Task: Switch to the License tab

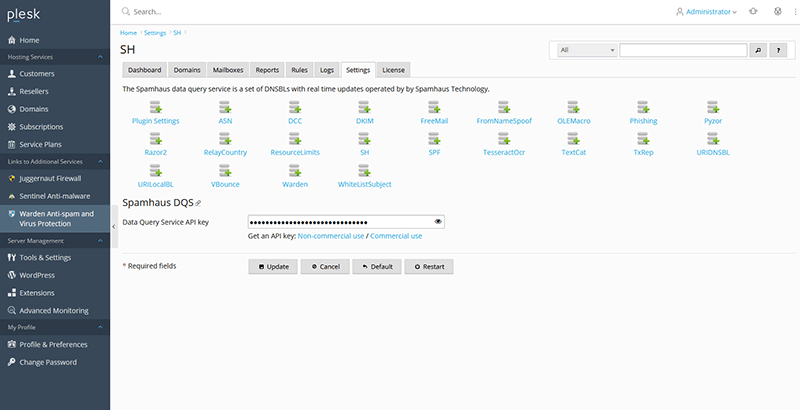Action: (x=393, y=70)
